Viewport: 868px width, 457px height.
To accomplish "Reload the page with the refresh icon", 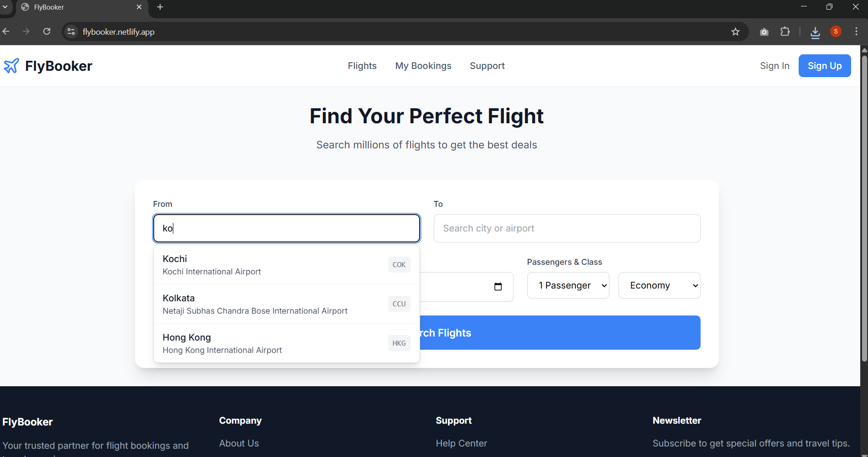I will [x=47, y=31].
